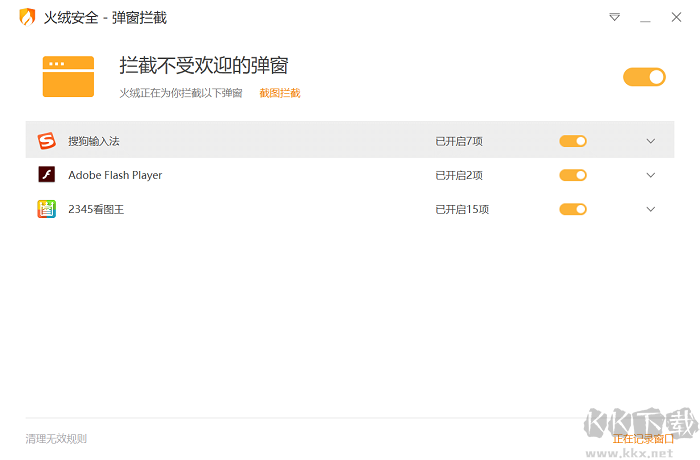The height and width of the screenshot is (460, 700).
Task: Expand the 2345看图王 rule list
Action: 651,209
